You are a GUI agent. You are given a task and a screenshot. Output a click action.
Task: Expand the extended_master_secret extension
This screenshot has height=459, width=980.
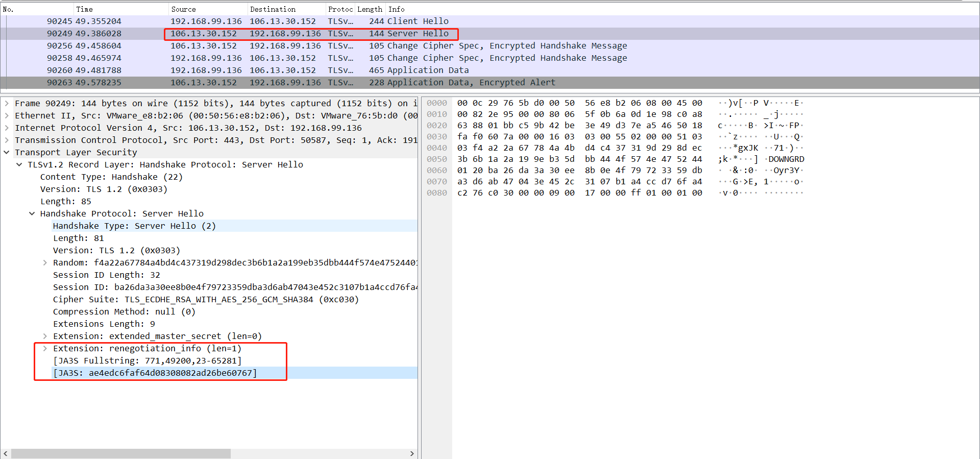click(45, 336)
